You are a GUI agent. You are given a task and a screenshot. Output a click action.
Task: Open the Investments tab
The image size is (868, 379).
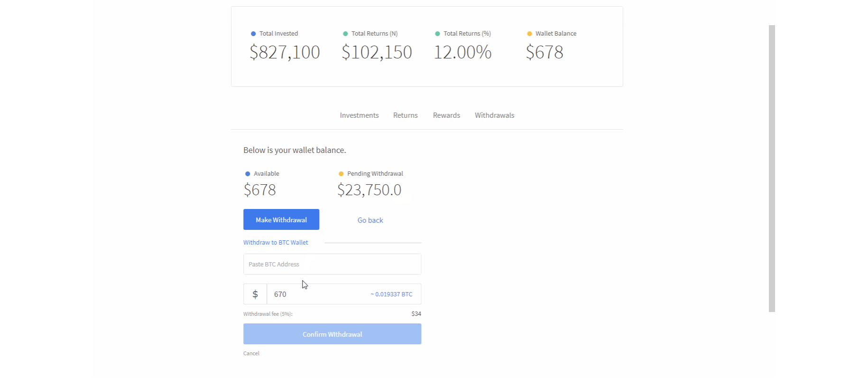tap(359, 115)
